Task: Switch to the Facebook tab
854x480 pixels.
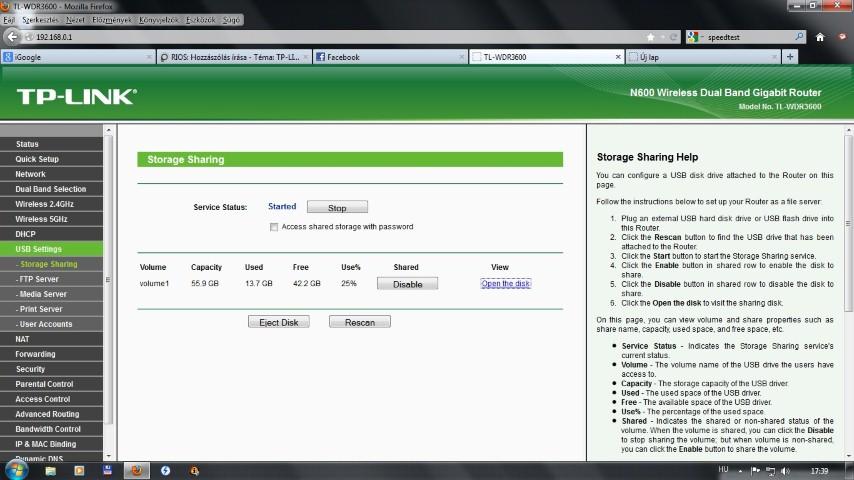Action: pos(390,57)
